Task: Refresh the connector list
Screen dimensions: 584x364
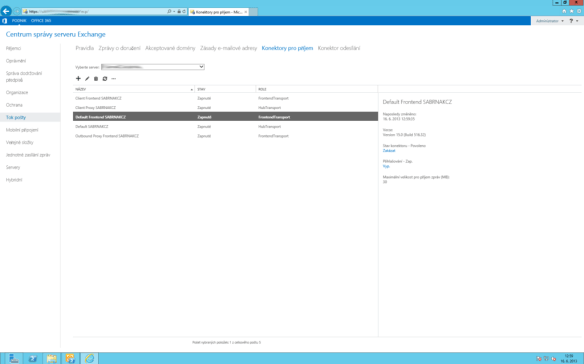Action: tap(105, 79)
